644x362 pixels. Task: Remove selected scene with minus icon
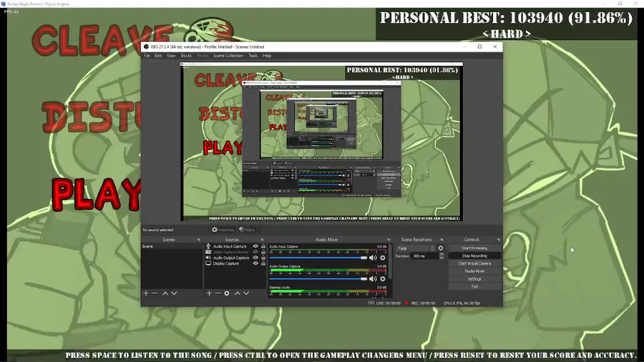point(155,293)
